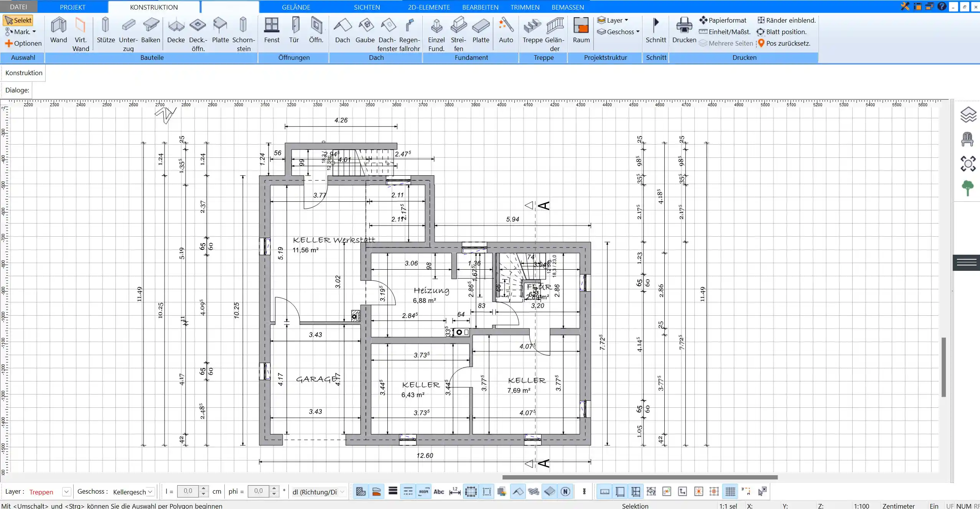Toggle the ruler display button

click(604, 491)
